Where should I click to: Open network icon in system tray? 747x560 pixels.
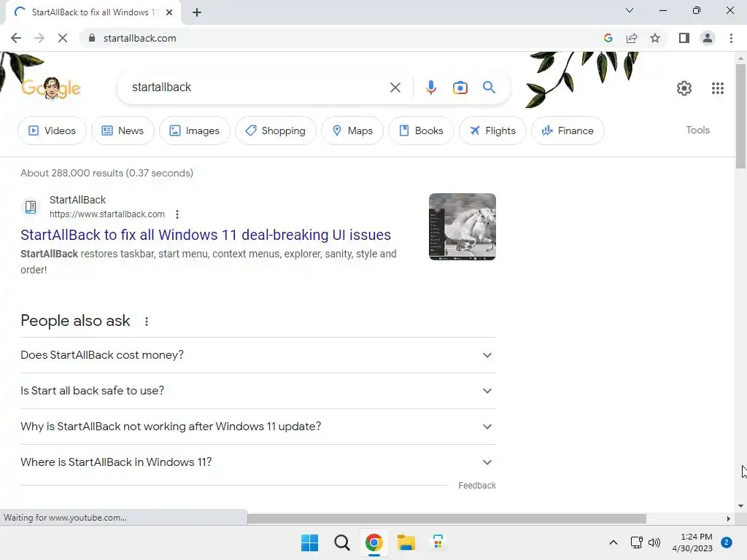(636, 542)
